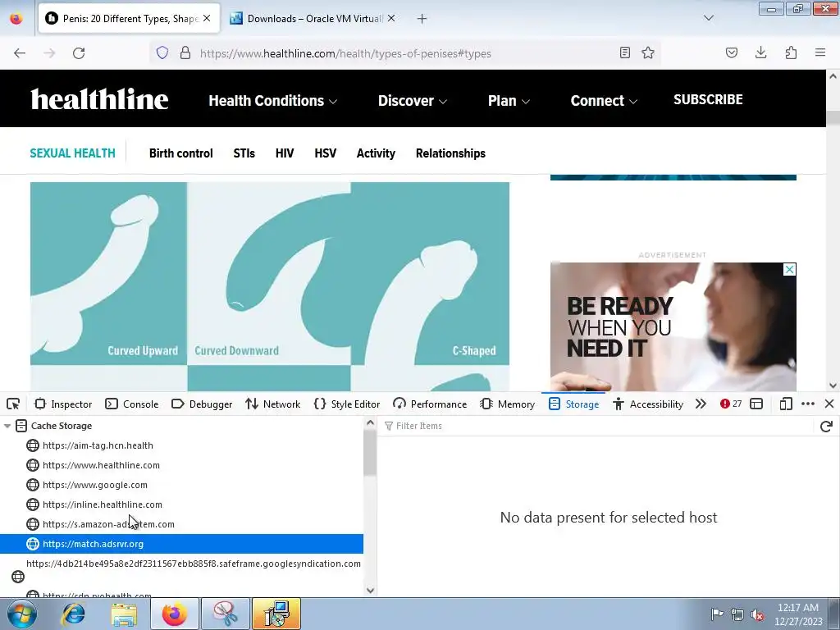Screen dimensions: 840x630
Task: Open Relationships link
Action: pos(450,153)
